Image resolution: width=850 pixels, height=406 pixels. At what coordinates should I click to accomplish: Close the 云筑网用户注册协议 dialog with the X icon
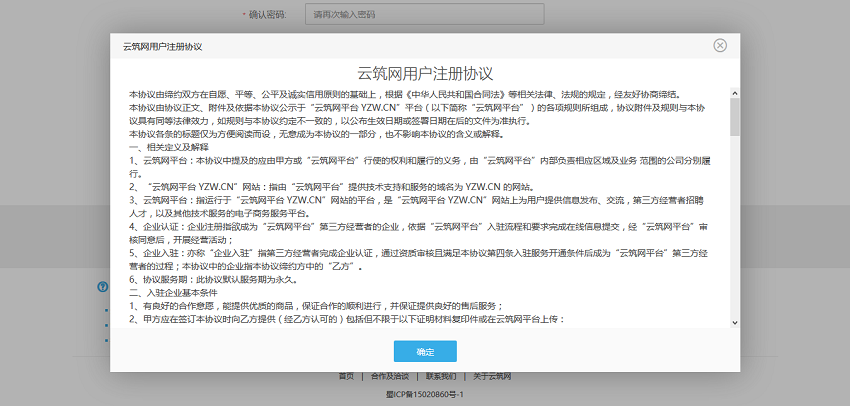click(720, 46)
